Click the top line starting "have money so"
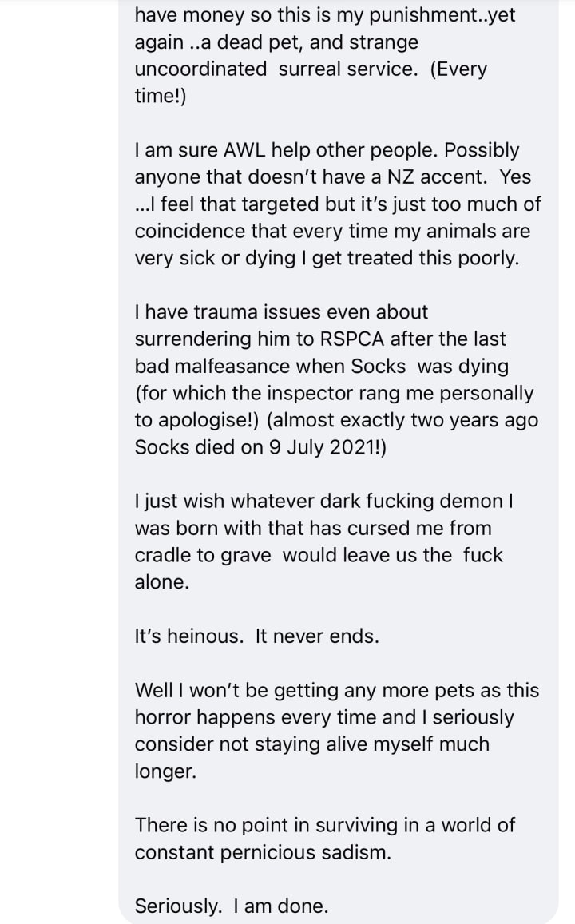Image resolution: width=575 pixels, height=924 pixels. [x=324, y=14]
